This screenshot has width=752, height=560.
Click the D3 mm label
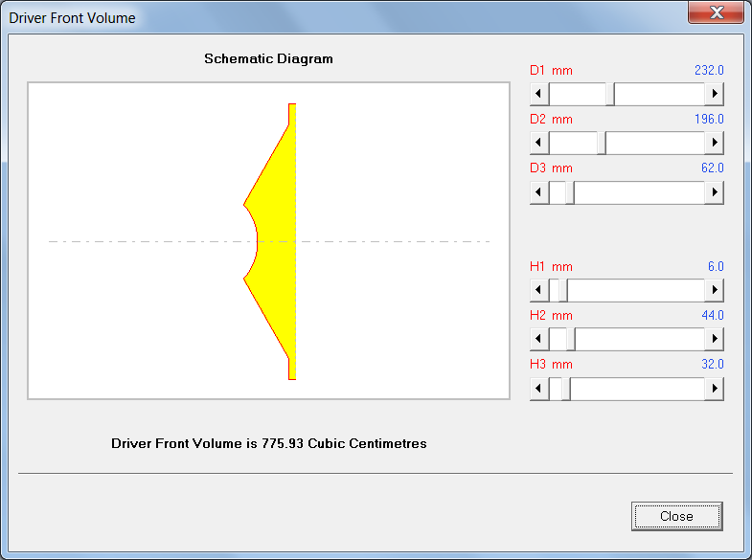point(551,168)
